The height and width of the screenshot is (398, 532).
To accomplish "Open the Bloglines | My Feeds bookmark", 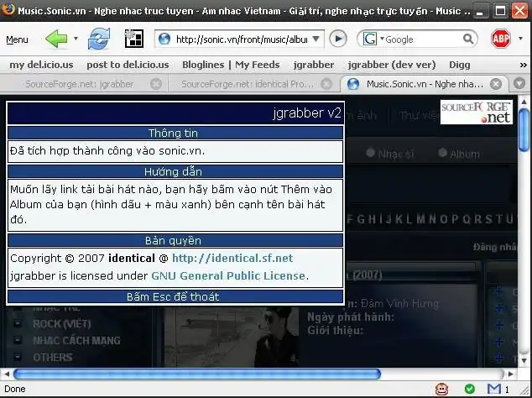I will click(231, 65).
